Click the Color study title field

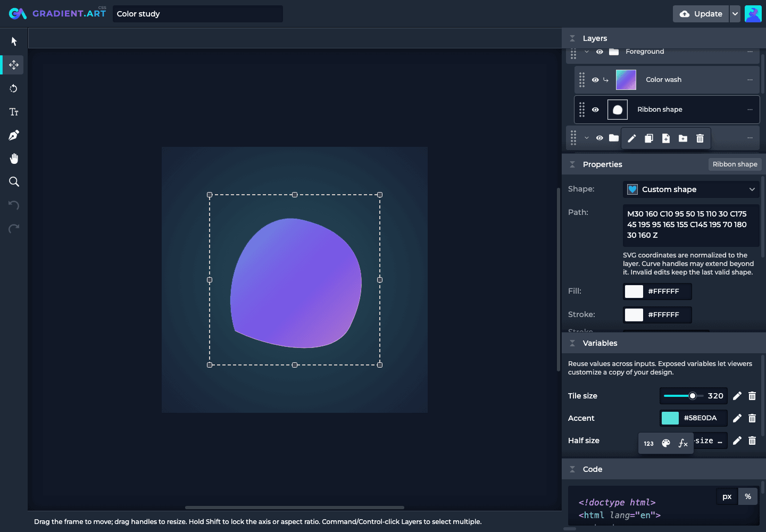point(198,14)
